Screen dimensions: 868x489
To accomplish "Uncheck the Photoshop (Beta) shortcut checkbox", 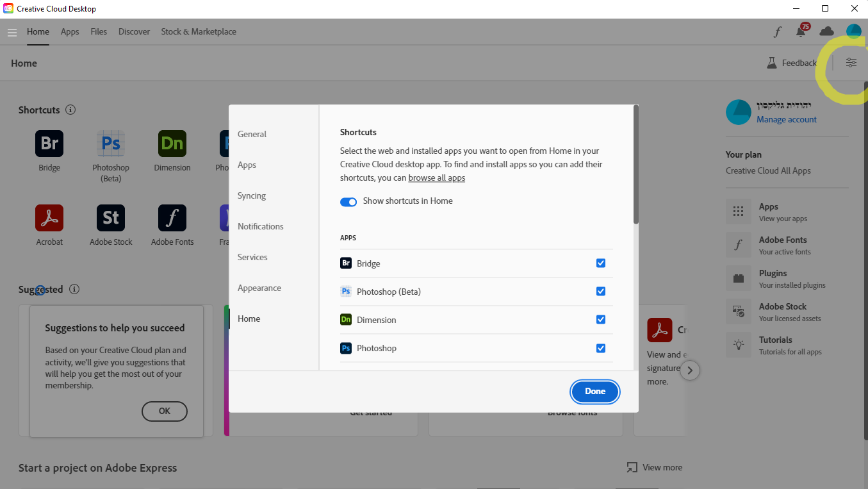I will pyautogui.click(x=601, y=291).
